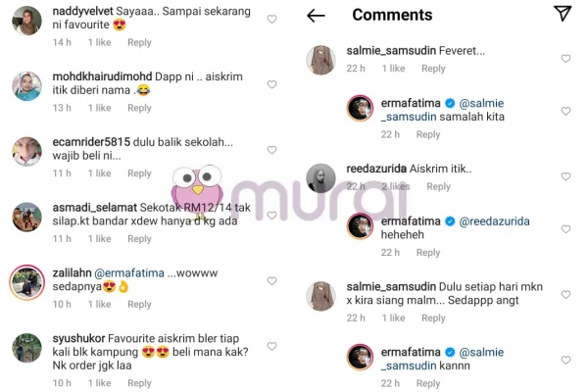This screenshot has width=588, height=392.
Task: Tap heart next to syushukor's comment
Action: coord(271,346)
